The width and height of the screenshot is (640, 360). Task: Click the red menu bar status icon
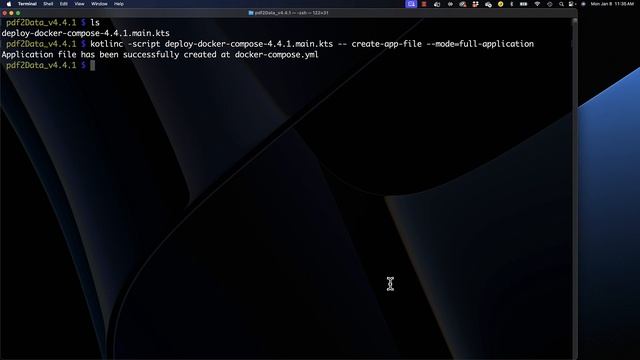(424, 4)
